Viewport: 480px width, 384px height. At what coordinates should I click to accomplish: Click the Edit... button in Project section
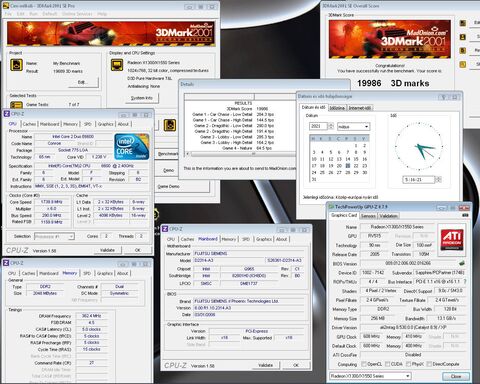tap(84, 82)
